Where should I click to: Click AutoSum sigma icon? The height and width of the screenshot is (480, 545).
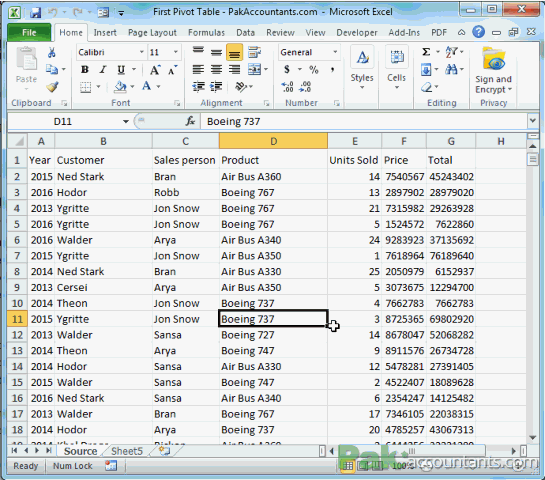coord(426,52)
